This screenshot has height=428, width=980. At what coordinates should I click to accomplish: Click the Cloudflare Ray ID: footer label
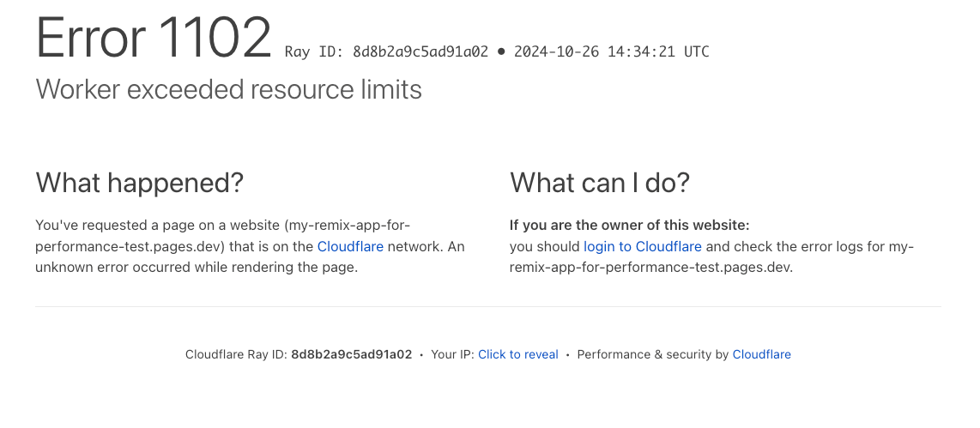236,354
